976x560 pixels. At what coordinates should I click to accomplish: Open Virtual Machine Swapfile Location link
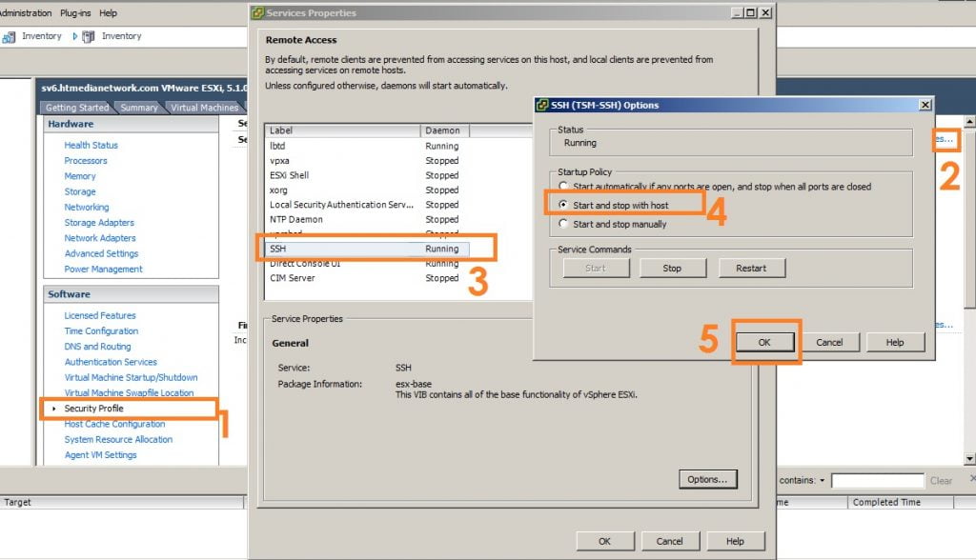click(x=129, y=393)
